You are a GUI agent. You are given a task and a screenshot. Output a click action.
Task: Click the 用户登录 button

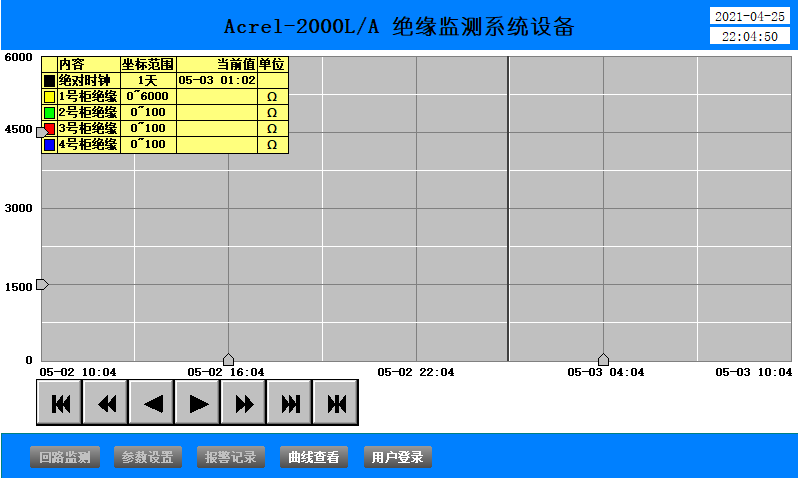point(397,457)
